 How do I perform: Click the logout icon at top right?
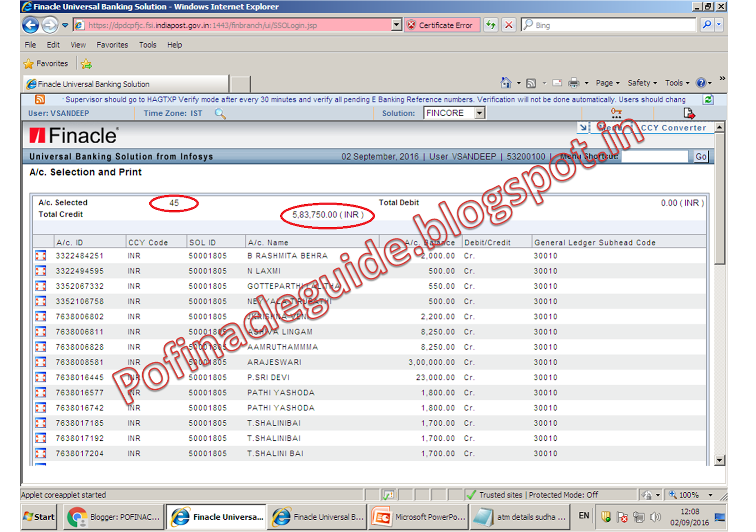pos(689,112)
